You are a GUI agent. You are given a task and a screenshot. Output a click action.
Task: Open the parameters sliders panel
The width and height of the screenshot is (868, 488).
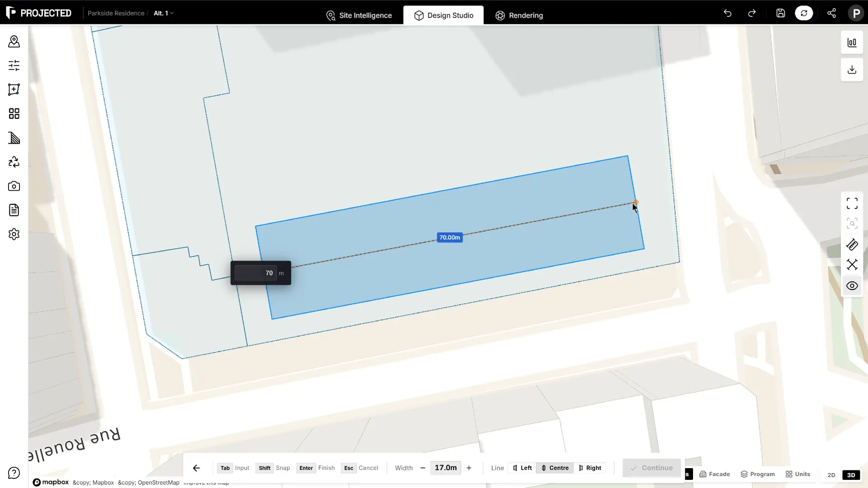(14, 66)
